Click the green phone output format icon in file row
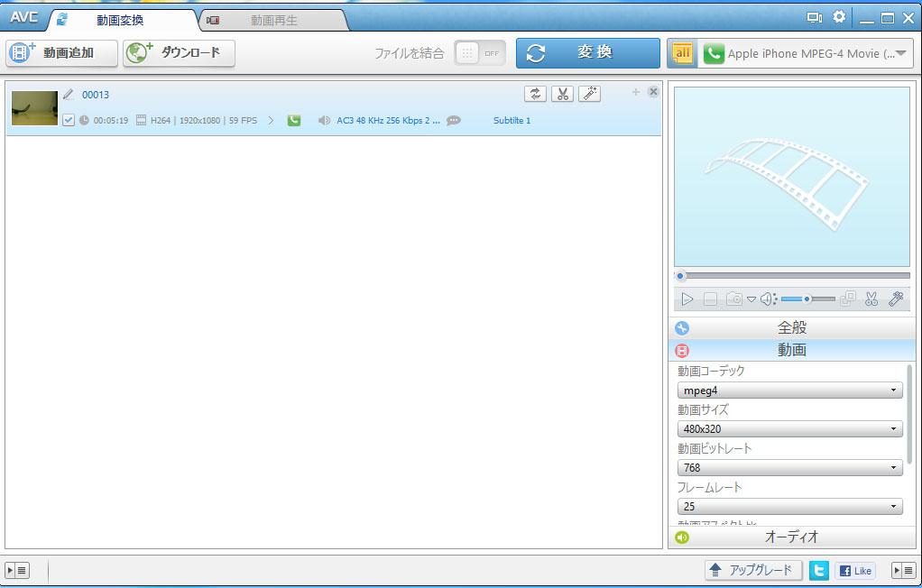 294,120
